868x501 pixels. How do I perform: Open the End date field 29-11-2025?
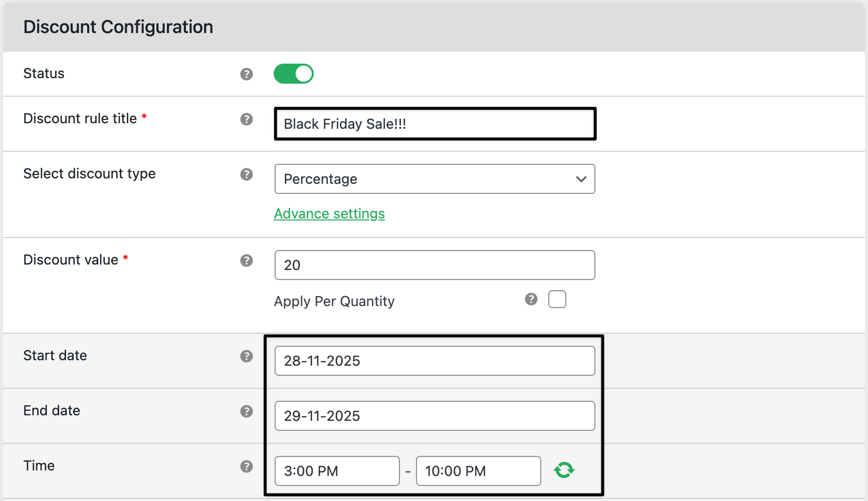pos(435,416)
